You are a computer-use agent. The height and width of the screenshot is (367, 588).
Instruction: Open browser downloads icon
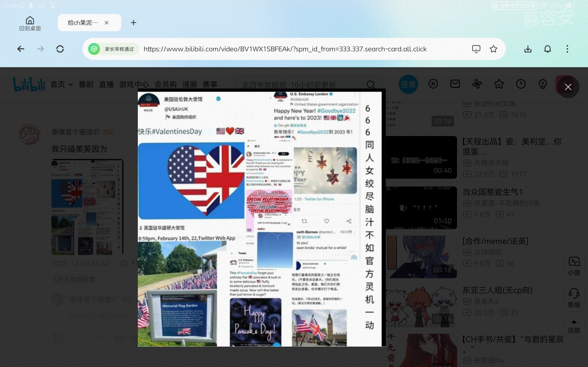(528, 49)
